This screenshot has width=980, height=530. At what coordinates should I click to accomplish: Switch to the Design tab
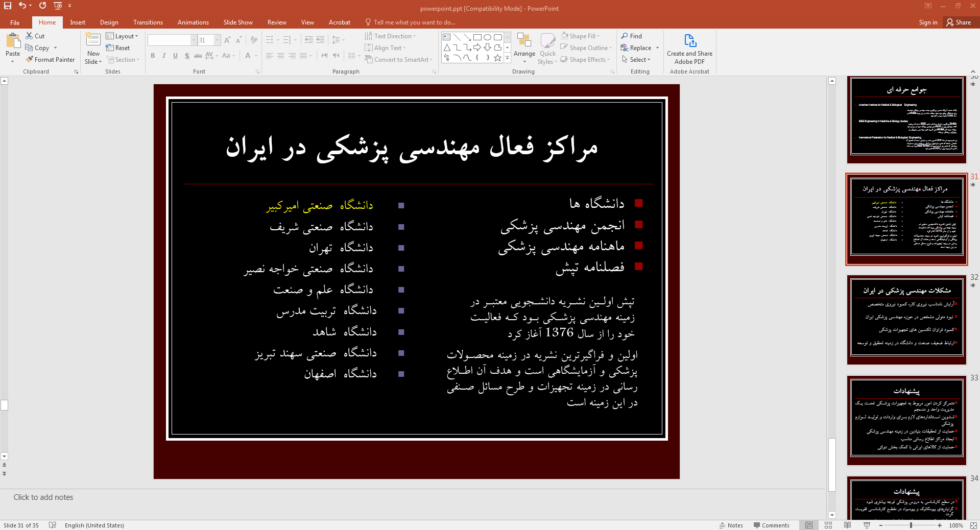coord(109,22)
